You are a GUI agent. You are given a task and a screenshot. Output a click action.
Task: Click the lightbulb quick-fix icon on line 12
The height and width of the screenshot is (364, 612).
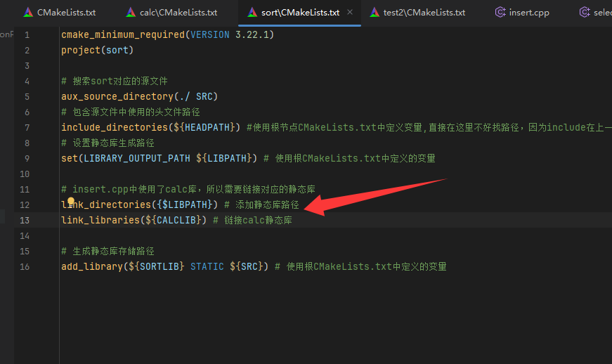click(71, 202)
